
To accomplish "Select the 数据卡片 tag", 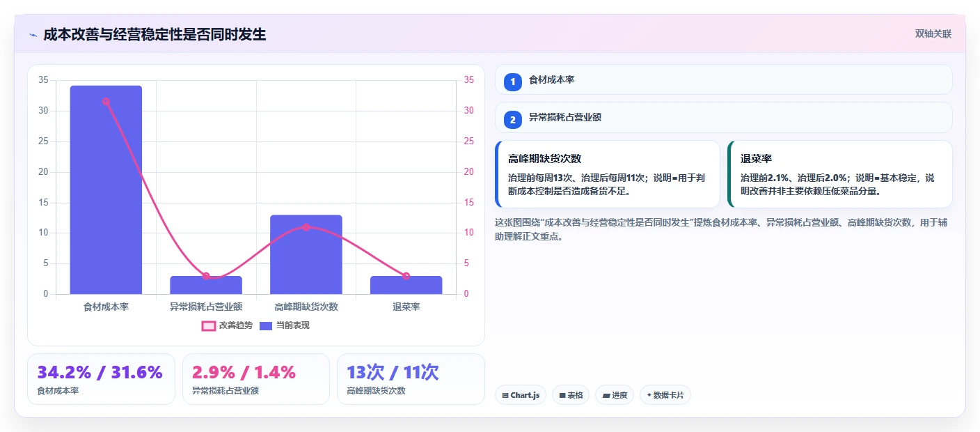I will [665, 395].
